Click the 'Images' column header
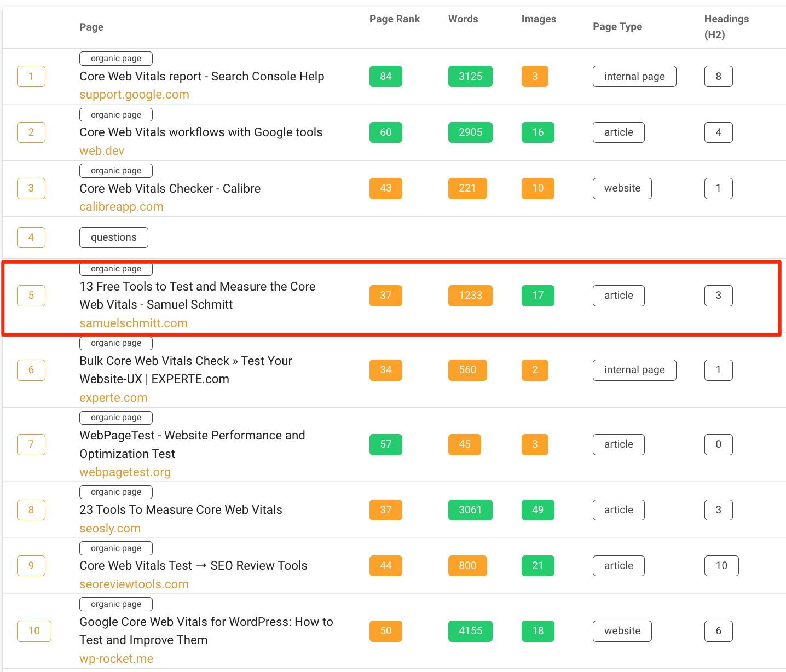786x672 pixels. 539,19
